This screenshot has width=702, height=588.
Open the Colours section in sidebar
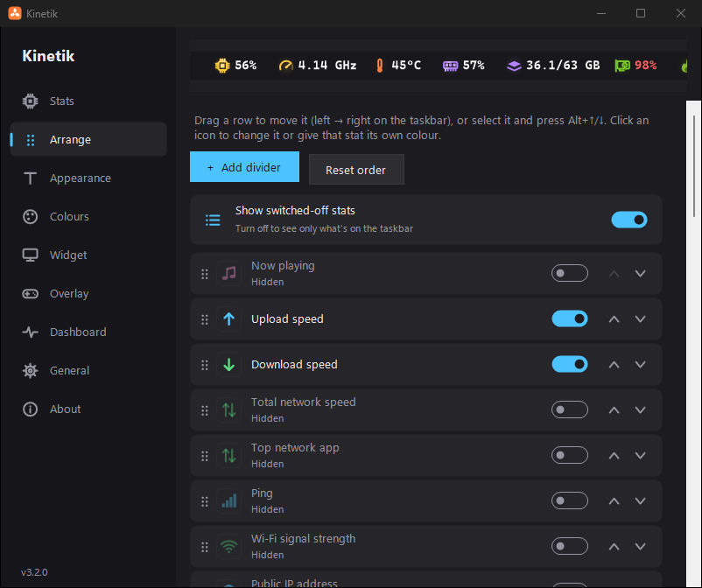pos(88,217)
